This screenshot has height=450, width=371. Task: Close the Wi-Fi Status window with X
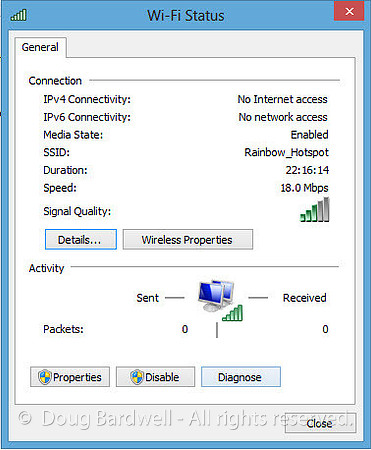(349, 12)
